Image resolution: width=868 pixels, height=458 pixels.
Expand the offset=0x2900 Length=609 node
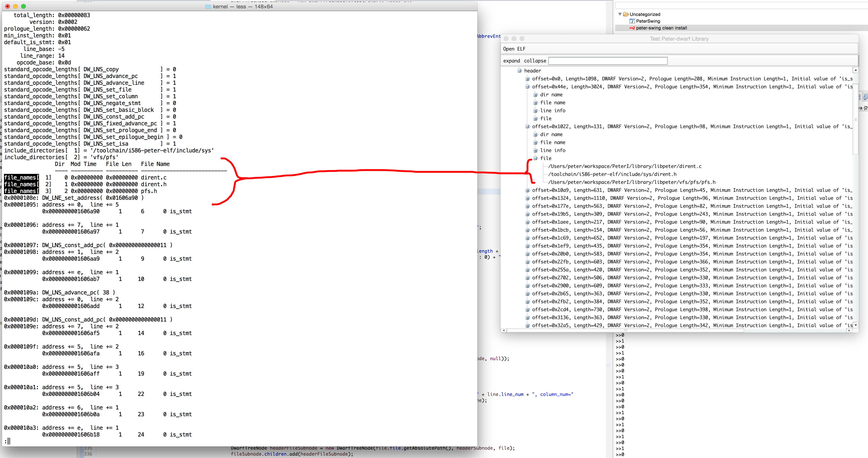pos(527,286)
